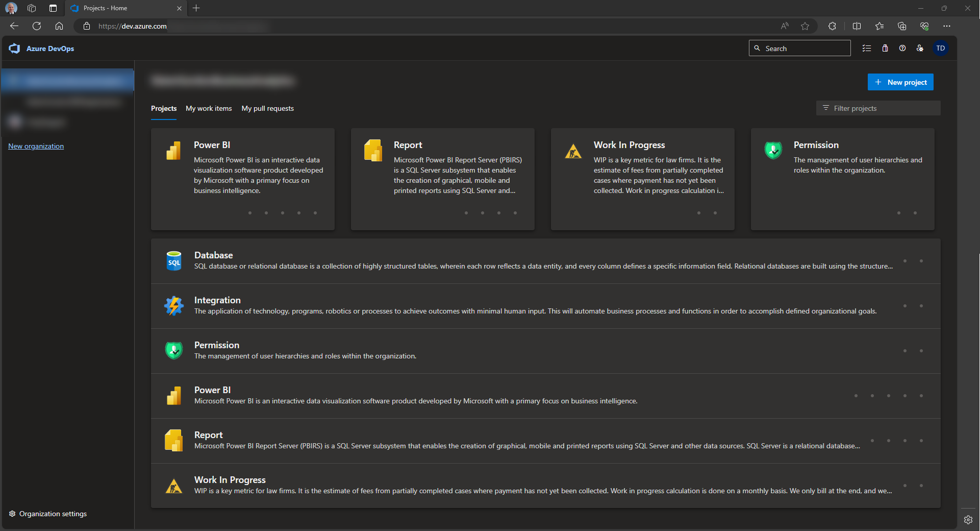Open the Power BI card title
The image size is (980, 531).
click(212, 145)
